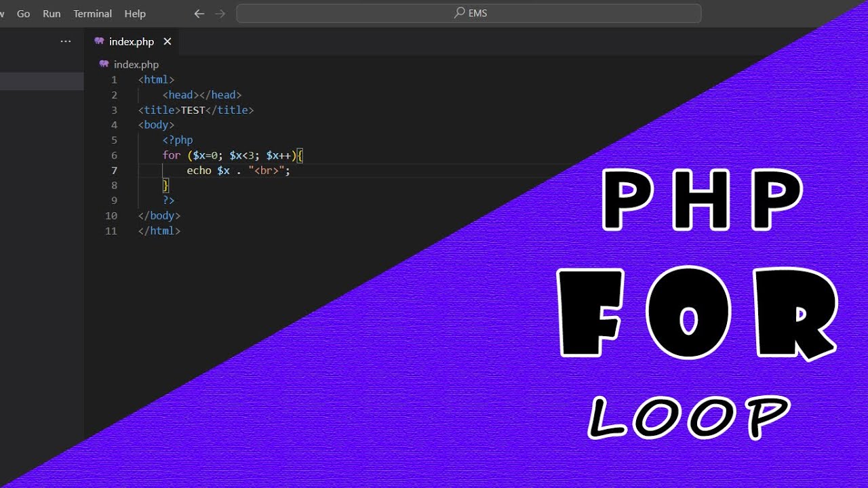Open the Go menu
This screenshot has height=488, width=868.
pos(23,14)
